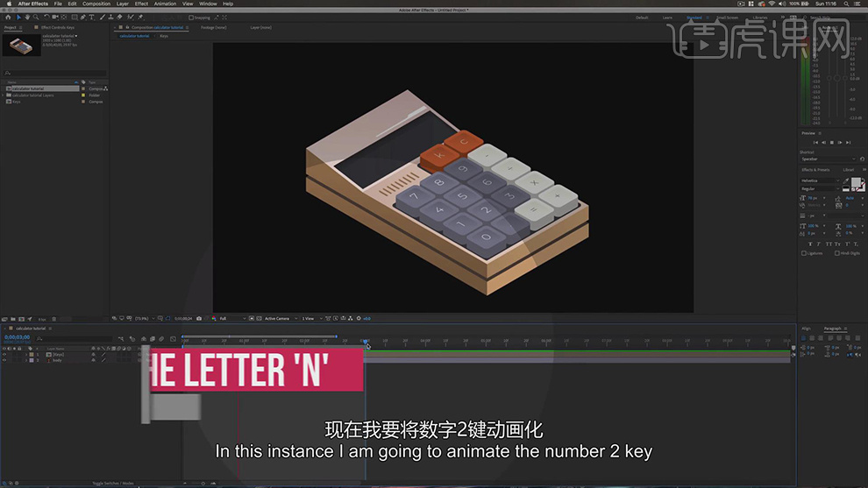Click the timeline current time field 0;00;03;00
Viewport: 868px width, 488px height.
pos(18,337)
